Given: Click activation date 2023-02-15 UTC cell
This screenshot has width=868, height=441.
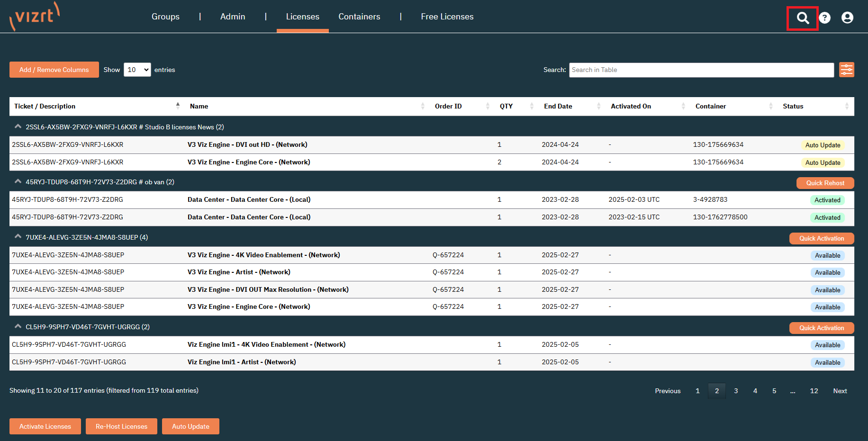Looking at the screenshot, I should [634, 217].
